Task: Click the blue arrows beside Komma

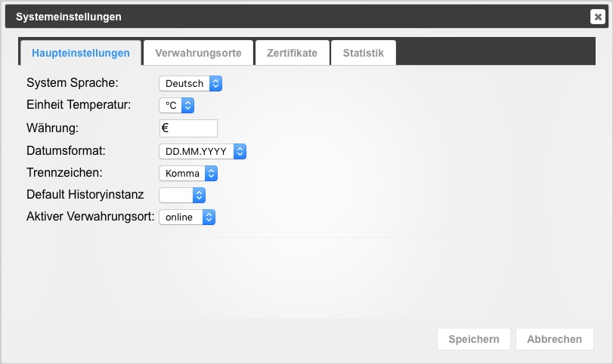Action: tap(211, 174)
